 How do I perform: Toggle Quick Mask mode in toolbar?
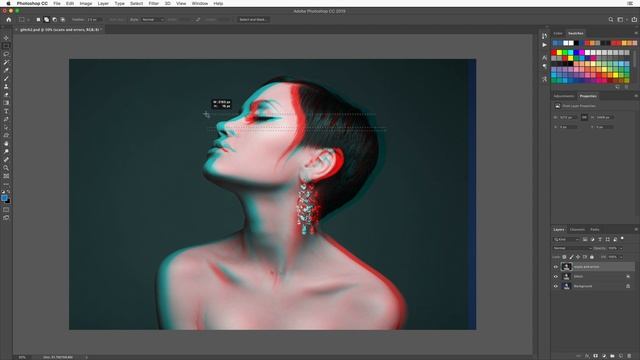6,209
